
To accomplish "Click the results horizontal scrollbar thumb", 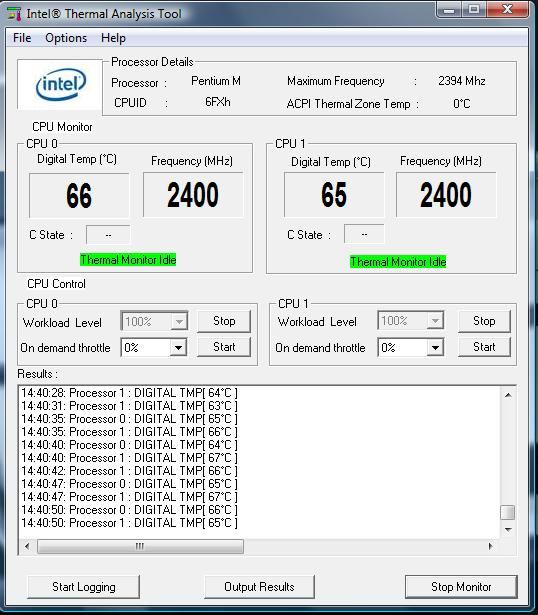I will coord(140,546).
